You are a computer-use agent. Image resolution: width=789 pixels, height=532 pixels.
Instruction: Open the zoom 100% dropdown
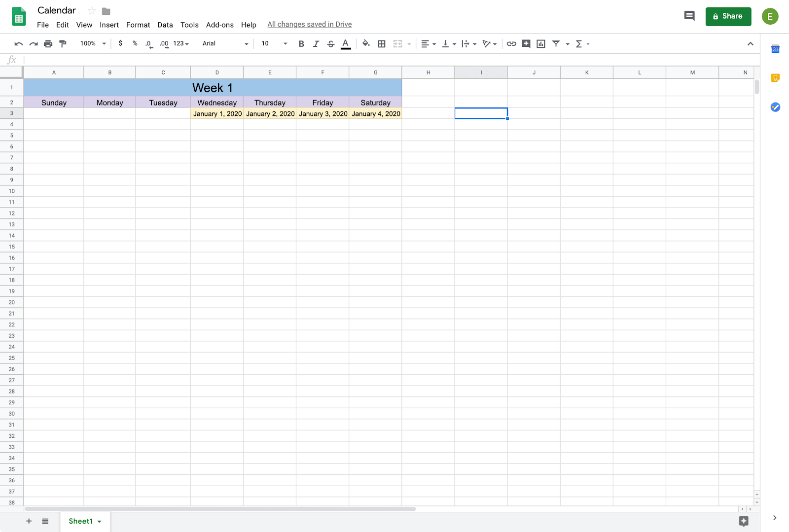(93, 43)
